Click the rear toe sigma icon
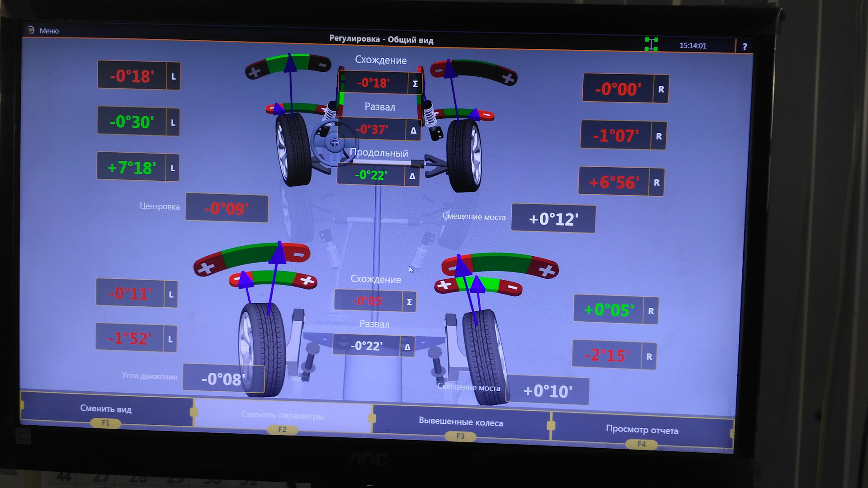The width and height of the screenshot is (868, 488). coord(409,302)
